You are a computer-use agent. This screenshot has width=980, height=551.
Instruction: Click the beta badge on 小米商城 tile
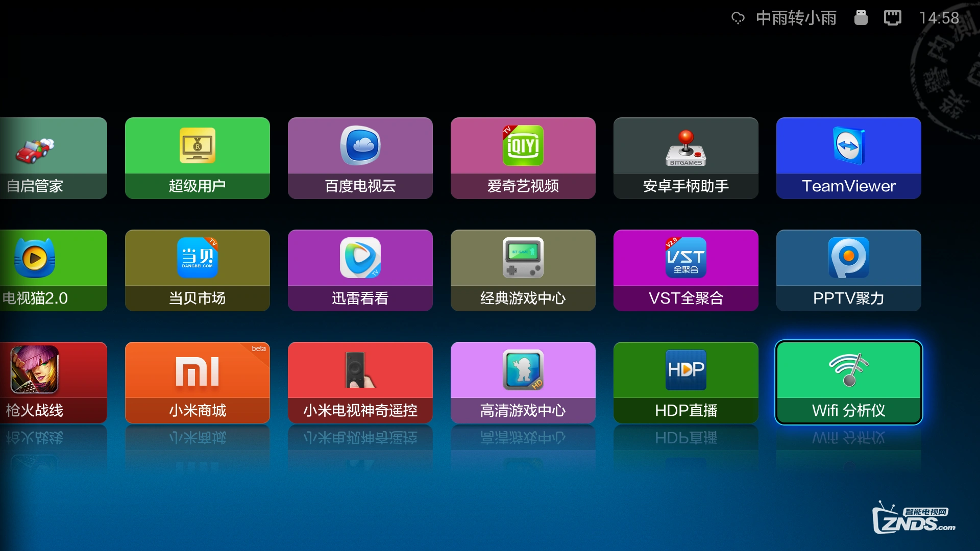pos(259,348)
